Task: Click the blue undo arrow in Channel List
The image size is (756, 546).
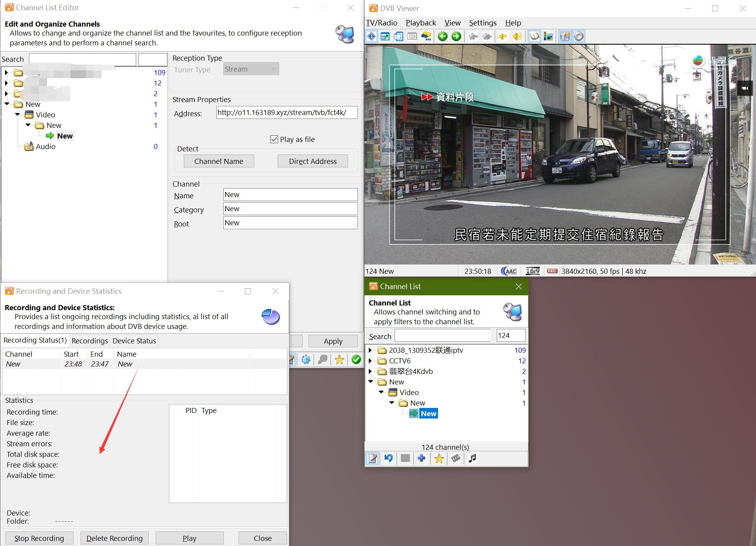Action: [388, 458]
